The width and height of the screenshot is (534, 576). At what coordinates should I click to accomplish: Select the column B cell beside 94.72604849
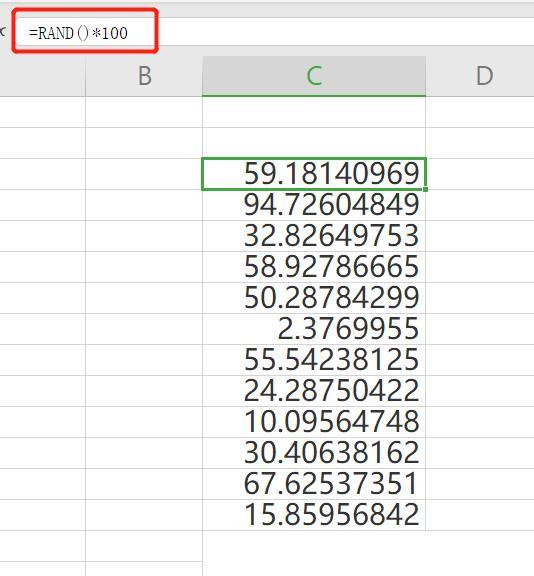point(144,205)
